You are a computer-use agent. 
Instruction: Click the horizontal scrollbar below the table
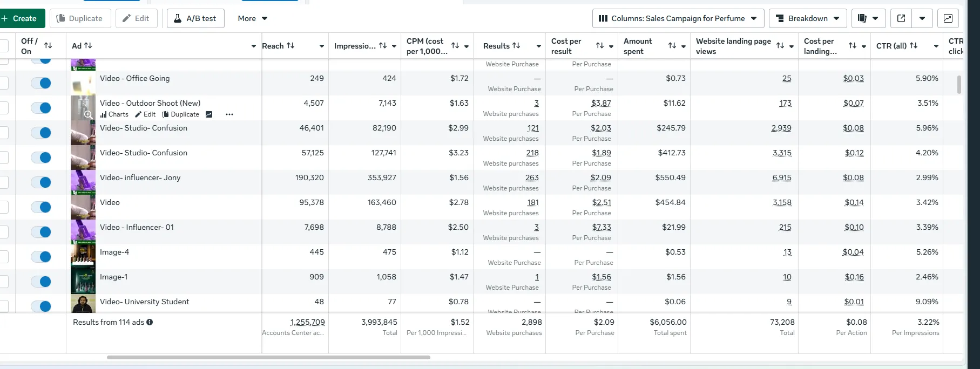pos(268,357)
